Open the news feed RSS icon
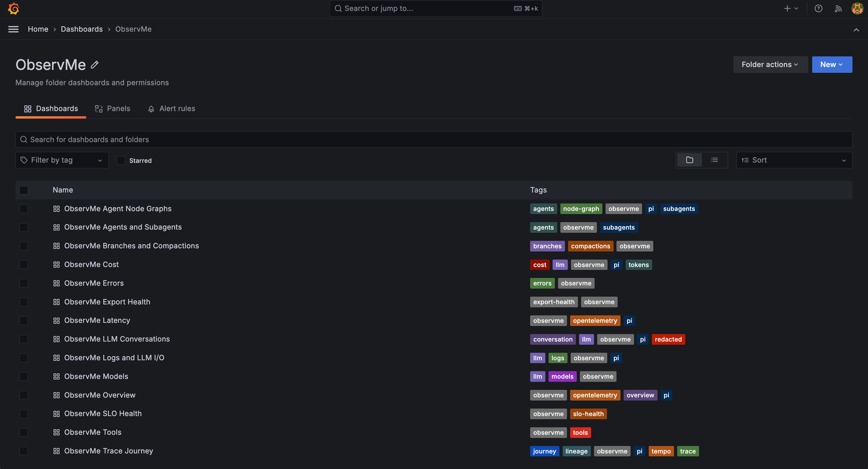The height and width of the screenshot is (469, 868). click(838, 9)
